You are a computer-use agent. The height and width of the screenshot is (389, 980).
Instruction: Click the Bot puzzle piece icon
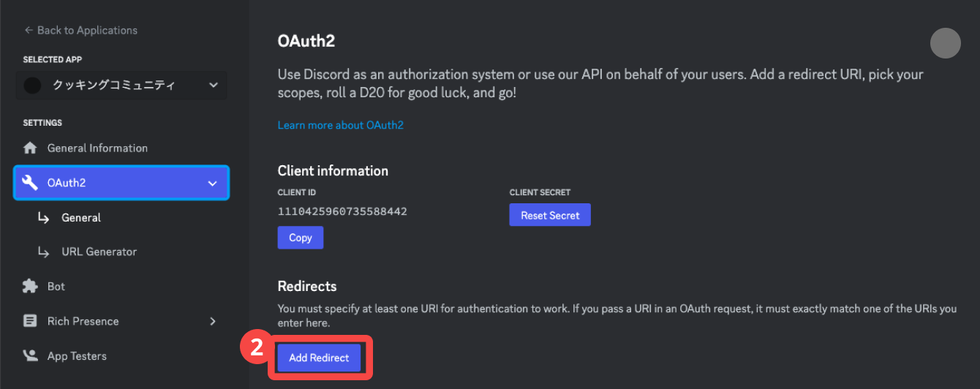click(30, 287)
